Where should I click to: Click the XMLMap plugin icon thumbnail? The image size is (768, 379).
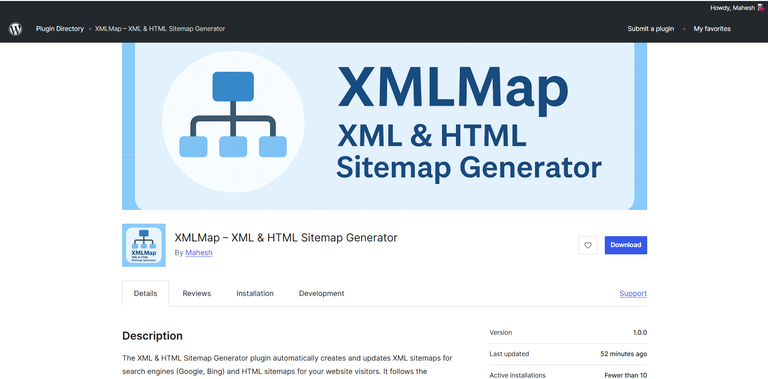144,245
